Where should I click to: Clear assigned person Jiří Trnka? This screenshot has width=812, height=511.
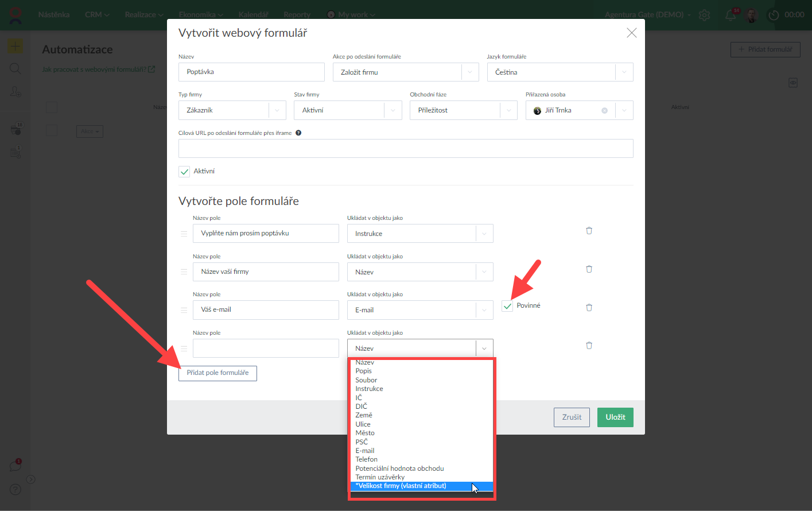tap(604, 110)
